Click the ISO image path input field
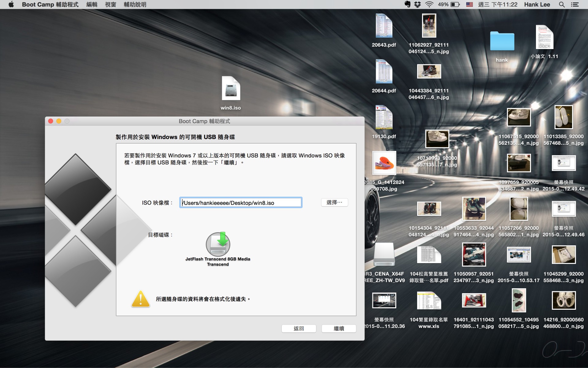This screenshot has width=588, height=368. point(241,203)
